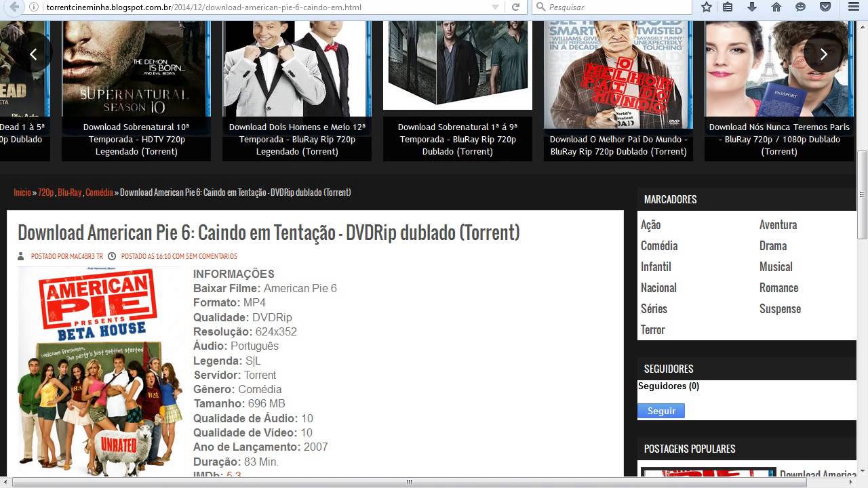Open the hamburger browser menu
Image resolution: width=868 pixels, height=488 pixels.
[x=853, y=7]
